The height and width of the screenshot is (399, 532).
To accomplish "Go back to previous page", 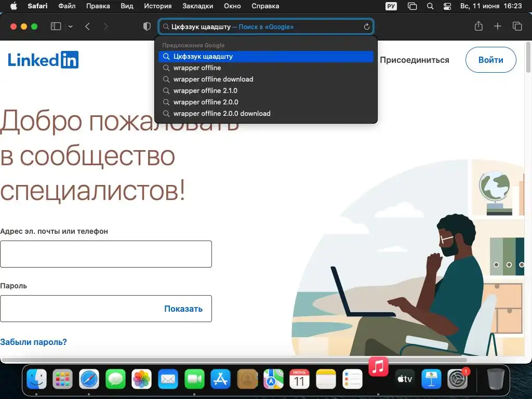I will (x=87, y=26).
